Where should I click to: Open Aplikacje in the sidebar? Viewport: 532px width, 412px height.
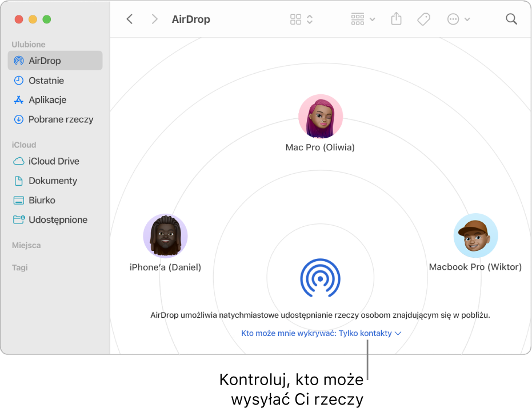pos(55,100)
